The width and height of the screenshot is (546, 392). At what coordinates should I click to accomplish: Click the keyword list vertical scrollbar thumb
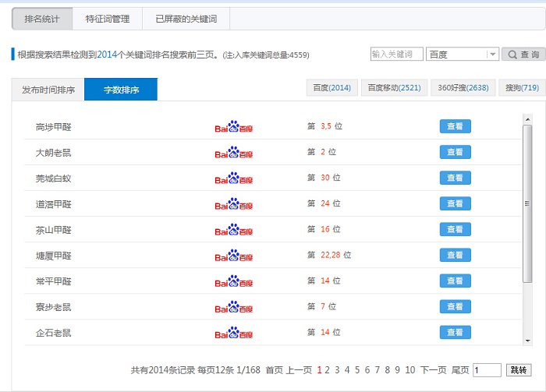(527, 203)
